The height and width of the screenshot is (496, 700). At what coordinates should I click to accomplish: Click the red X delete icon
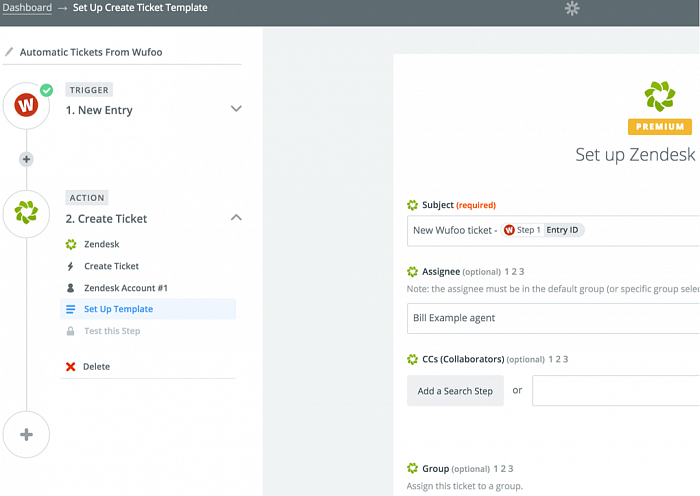pos(71,367)
